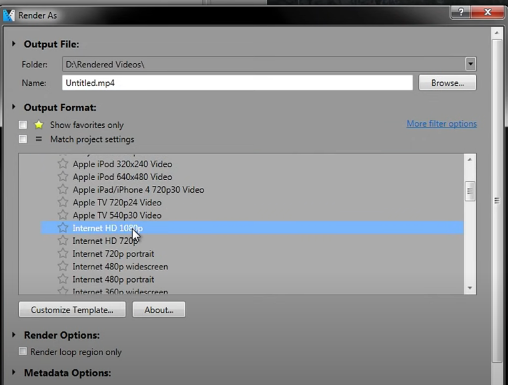This screenshot has width=508, height=385.
Task: Click the template list scrollbar thumb
Action: [470, 191]
